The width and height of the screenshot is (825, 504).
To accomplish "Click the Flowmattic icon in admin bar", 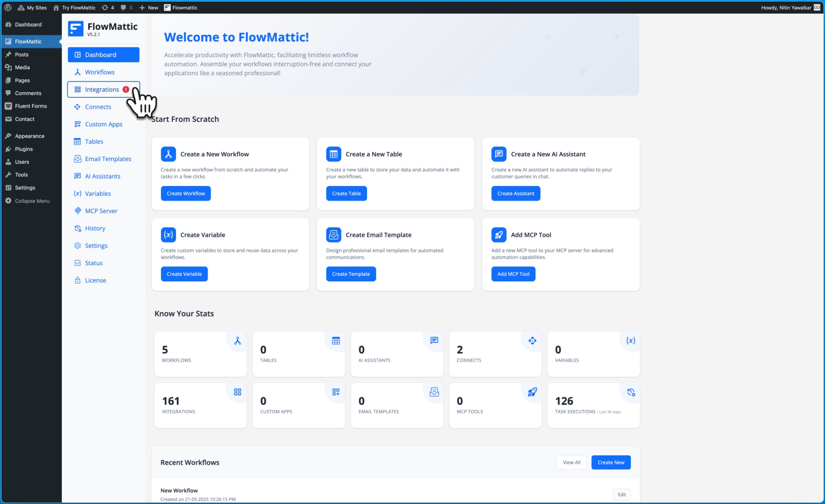I will (167, 7).
